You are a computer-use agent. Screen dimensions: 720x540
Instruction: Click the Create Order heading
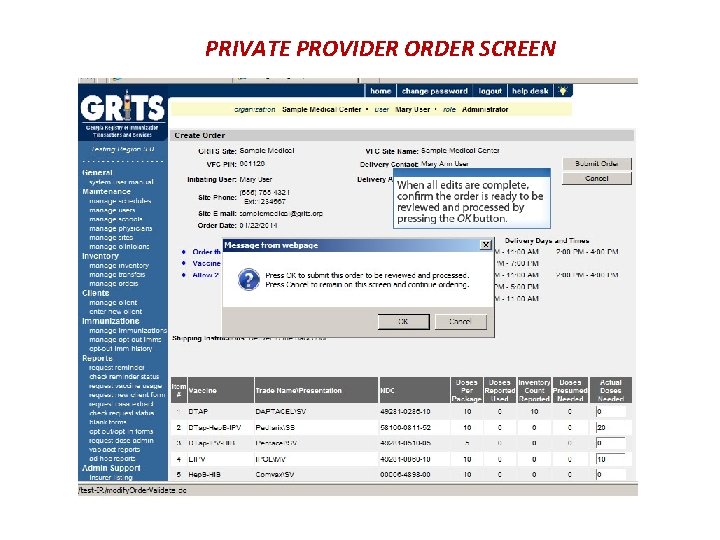[x=200, y=135]
